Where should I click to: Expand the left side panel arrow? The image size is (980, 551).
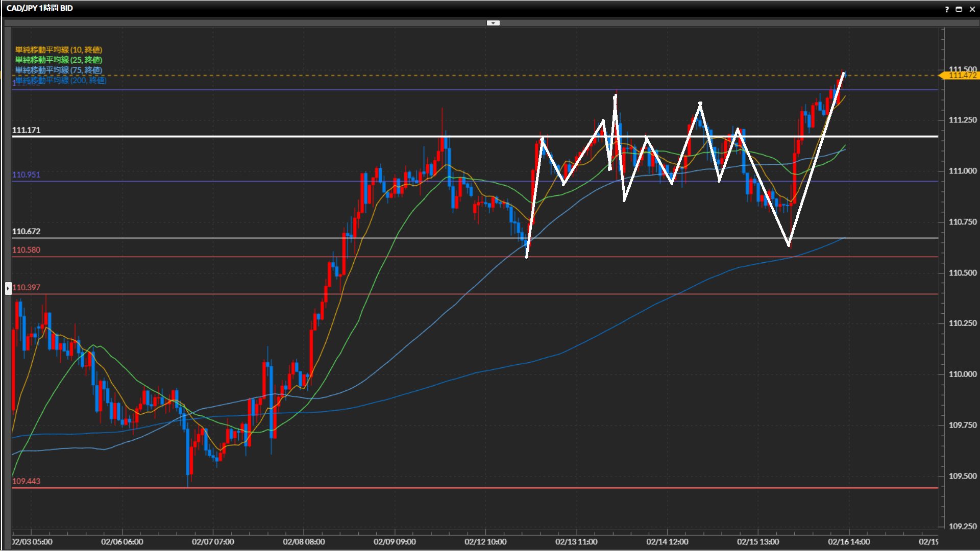pyautogui.click(x=8, y=288)
